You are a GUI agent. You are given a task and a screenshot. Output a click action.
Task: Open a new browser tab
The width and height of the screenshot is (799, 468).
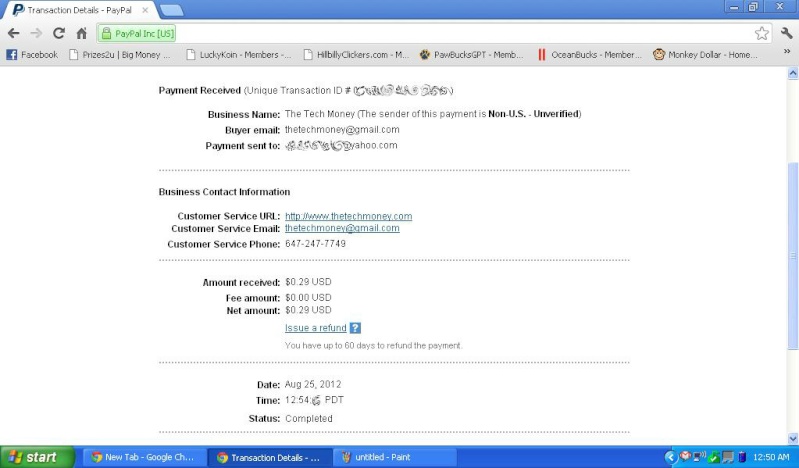(171, 10)
